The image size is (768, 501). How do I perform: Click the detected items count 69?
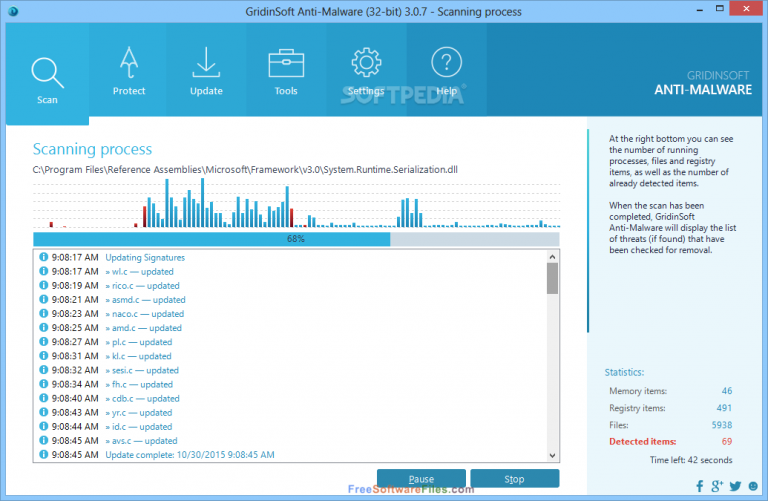[x=727, y=442]
